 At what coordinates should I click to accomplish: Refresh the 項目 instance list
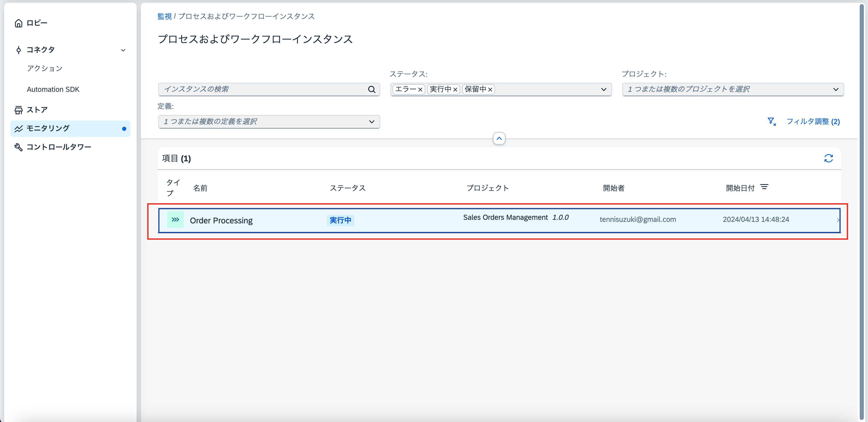tap(829, 158)
